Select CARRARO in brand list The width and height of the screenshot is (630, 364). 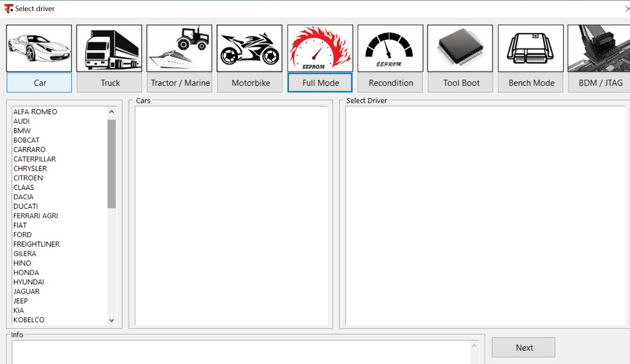[29, 149]
